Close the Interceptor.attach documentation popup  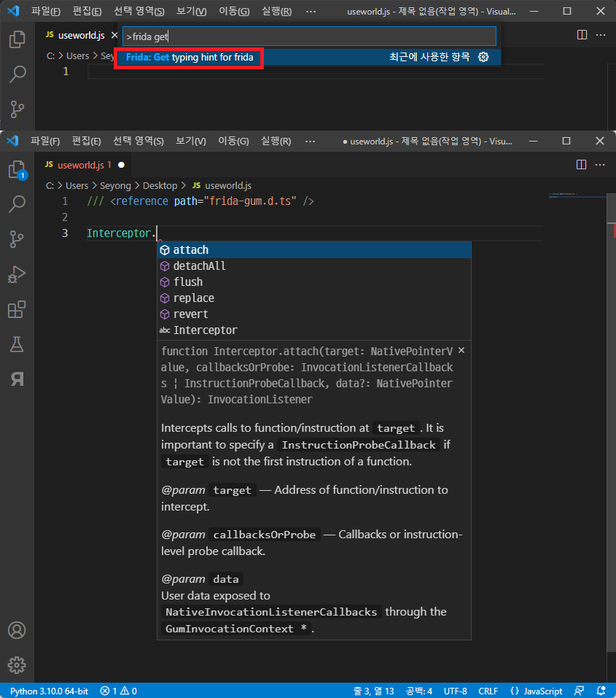[461, 351]
